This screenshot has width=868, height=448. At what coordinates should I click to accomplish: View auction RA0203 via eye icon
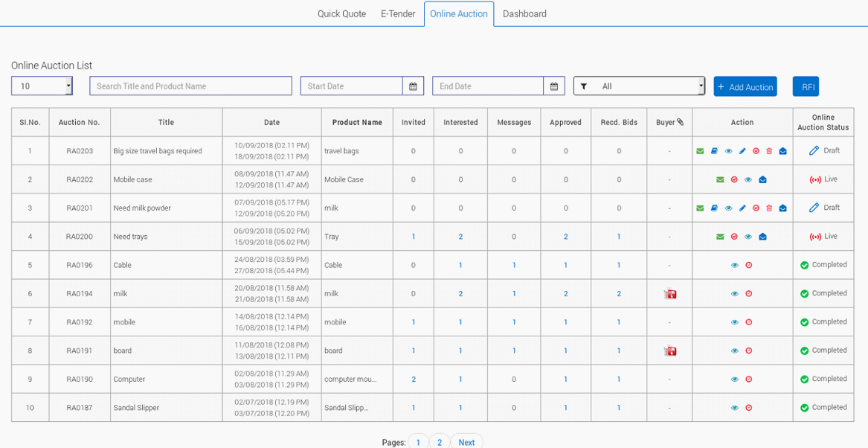[x=728, y=151]
